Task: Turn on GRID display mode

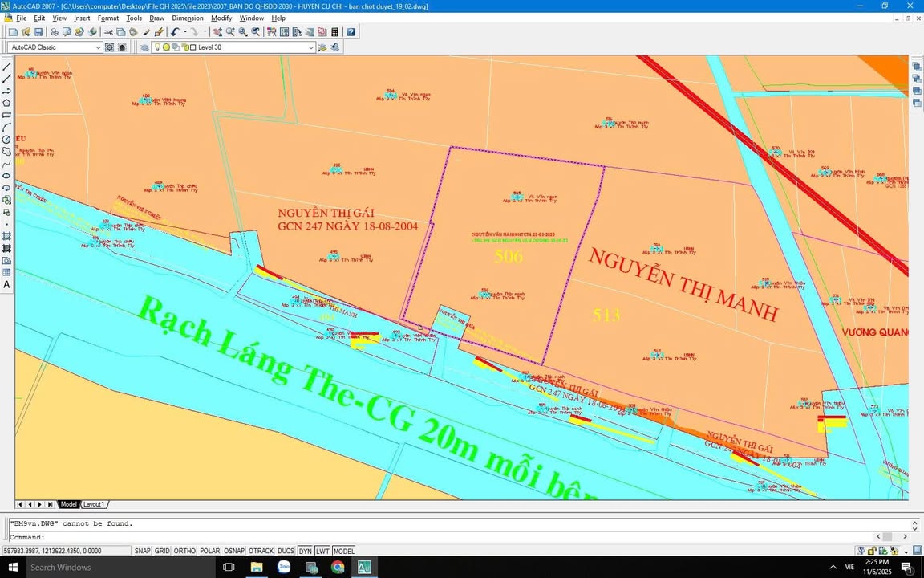Action: (x=162, y=551)
